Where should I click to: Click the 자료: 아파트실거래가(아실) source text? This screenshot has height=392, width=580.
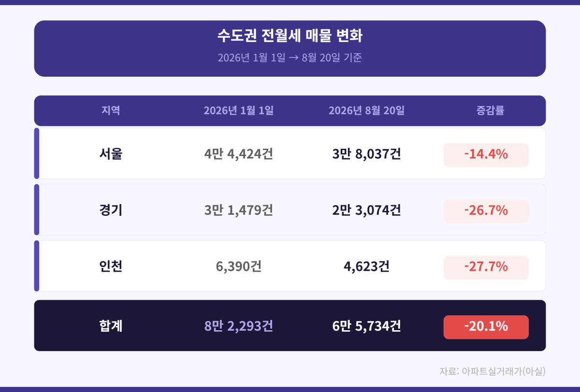(493, 371)
